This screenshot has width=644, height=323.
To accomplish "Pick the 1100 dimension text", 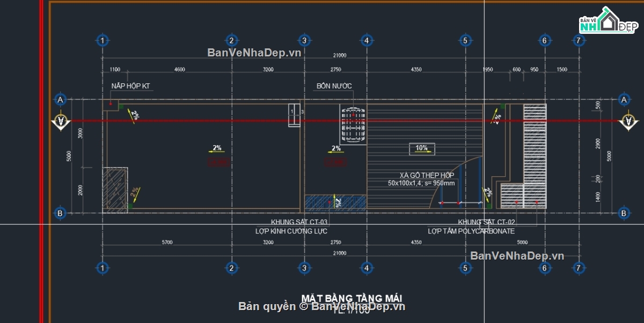I will (114, 69).
